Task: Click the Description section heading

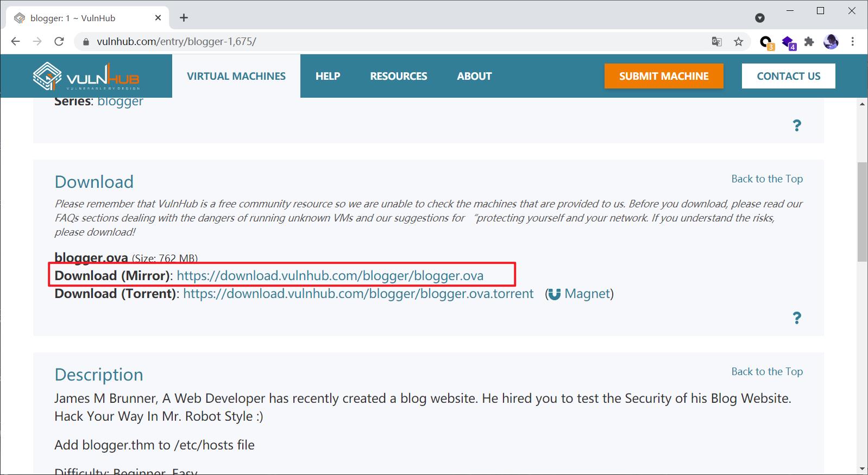Action: pyautogui.click(x=99, y=375)
